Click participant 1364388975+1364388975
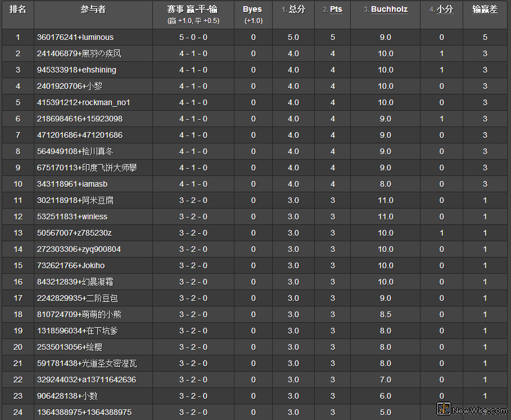Image resolution: width=511 pixels, height=420 pixels. tap(84, 412)
